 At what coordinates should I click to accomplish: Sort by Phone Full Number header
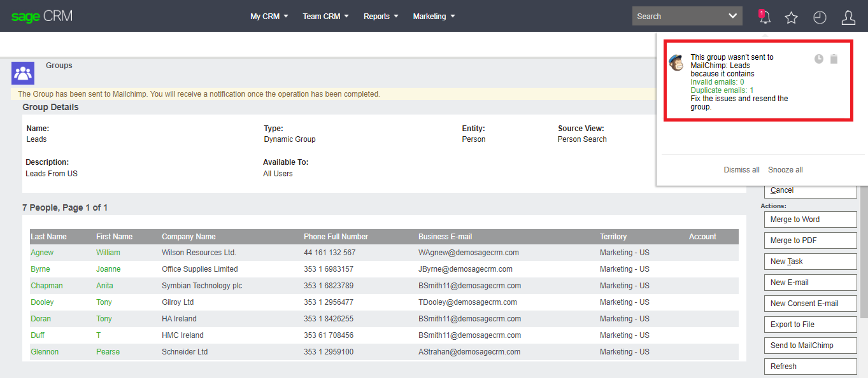[x=336, y=237]
